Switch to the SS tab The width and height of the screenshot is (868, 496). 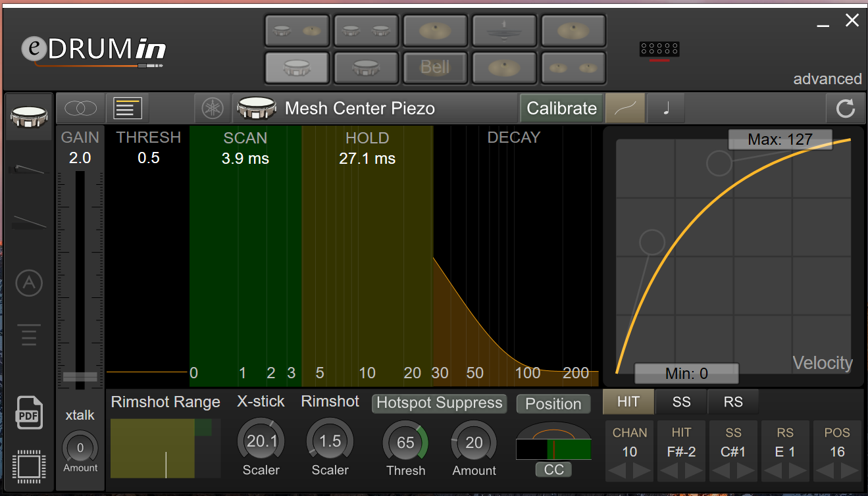coord(681,401)
